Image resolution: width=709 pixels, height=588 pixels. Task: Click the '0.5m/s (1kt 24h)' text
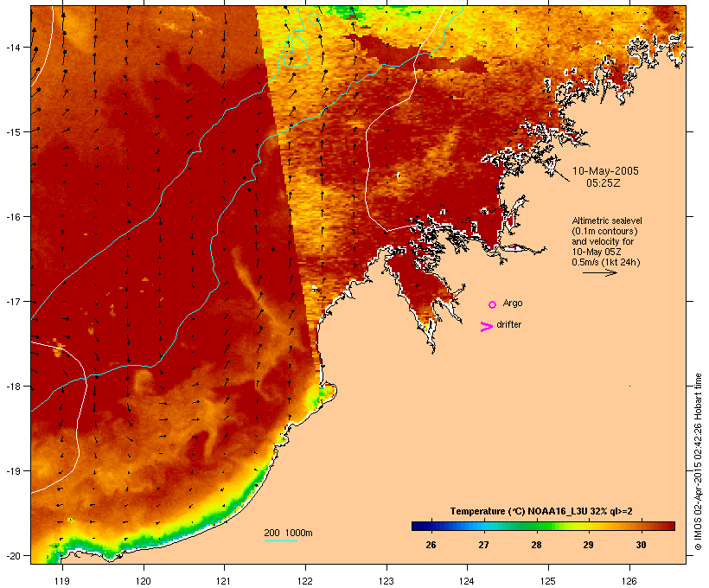pos(606,262)
